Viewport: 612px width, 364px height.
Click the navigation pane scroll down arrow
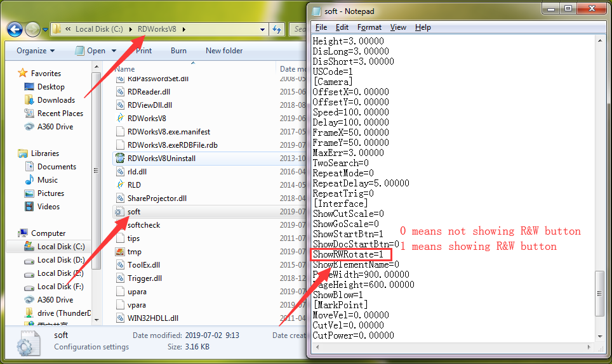click(x=96, y=320)
